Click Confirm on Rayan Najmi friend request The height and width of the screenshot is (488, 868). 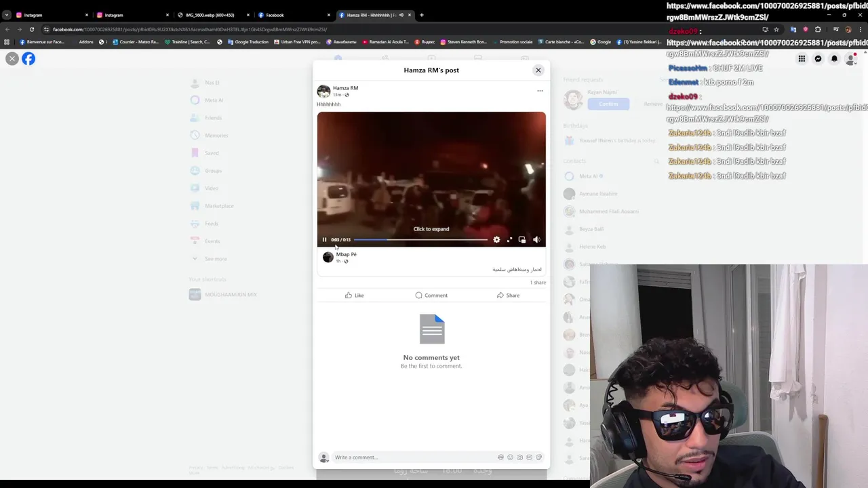pyautogui.click(x=608, y=104)
